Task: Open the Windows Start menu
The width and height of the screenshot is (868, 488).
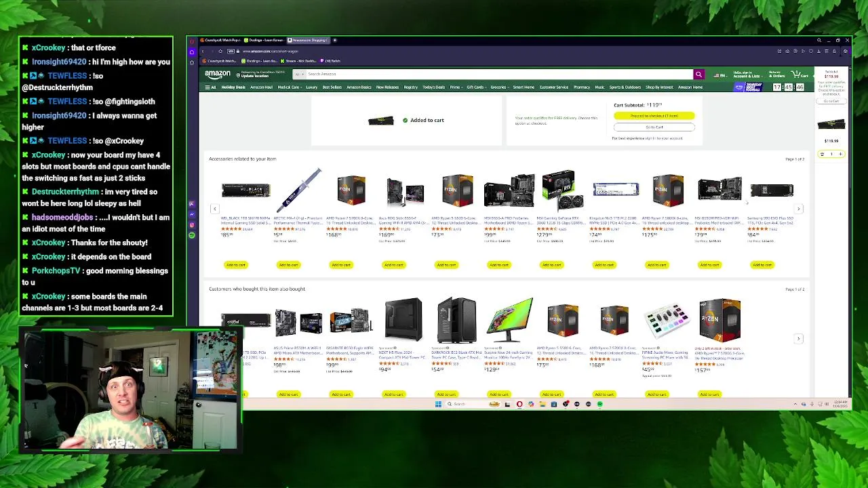Action: (438, 405)
